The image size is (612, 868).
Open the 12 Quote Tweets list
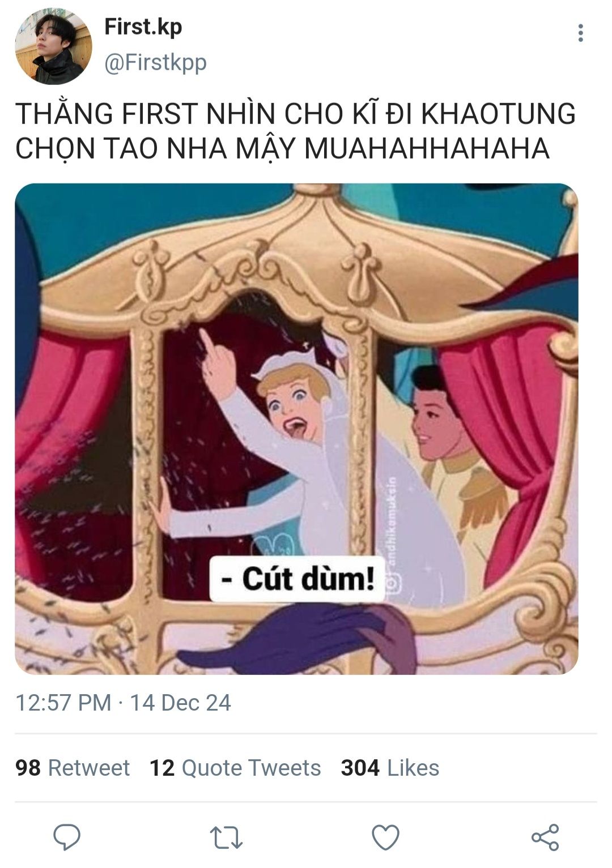click(235, 768)
